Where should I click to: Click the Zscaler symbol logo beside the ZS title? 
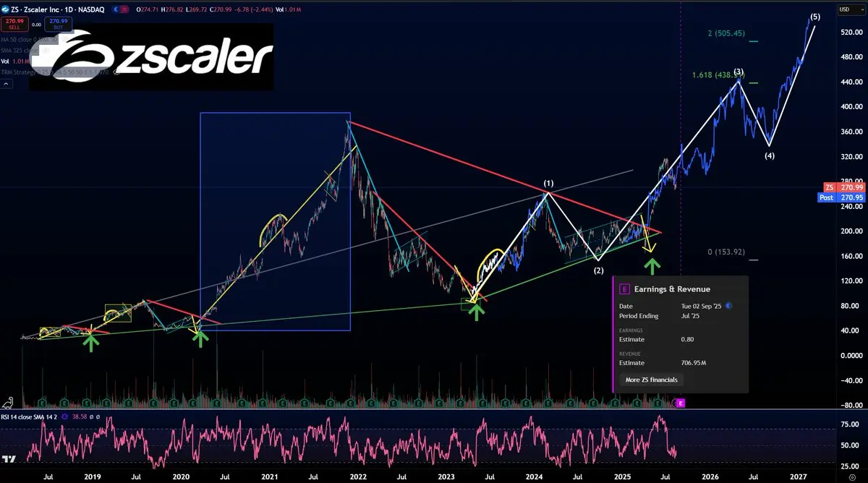pyautogui.click(x=5, y=9)
